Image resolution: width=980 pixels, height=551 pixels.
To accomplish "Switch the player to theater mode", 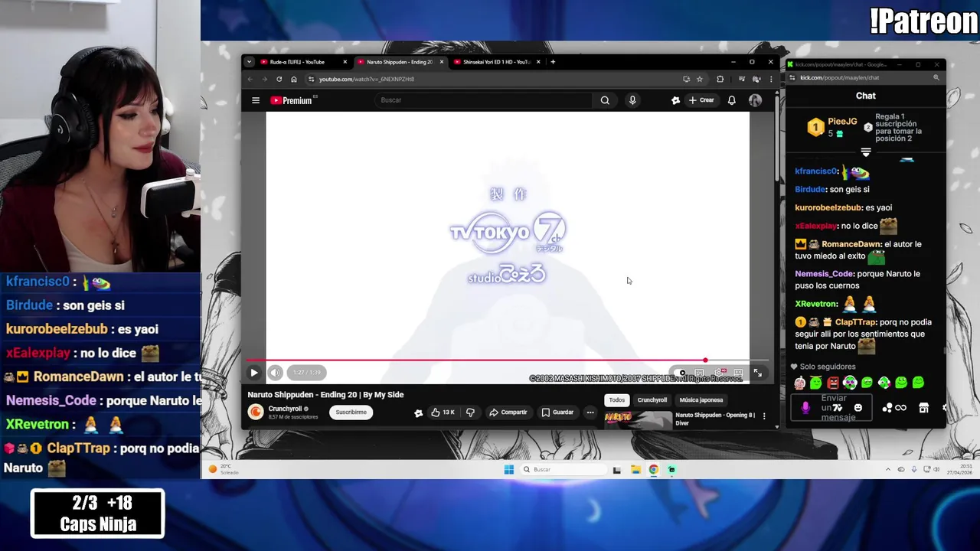I will click(x=738, y=373).
